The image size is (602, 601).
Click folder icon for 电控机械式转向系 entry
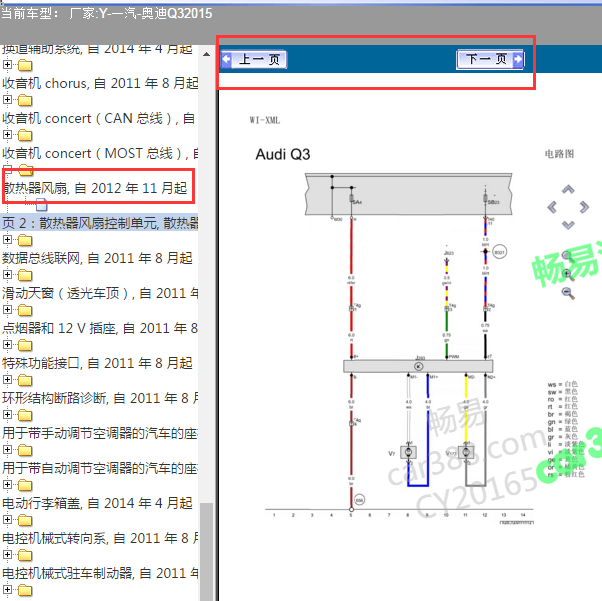pyautogui.click(x=25, y=520)
